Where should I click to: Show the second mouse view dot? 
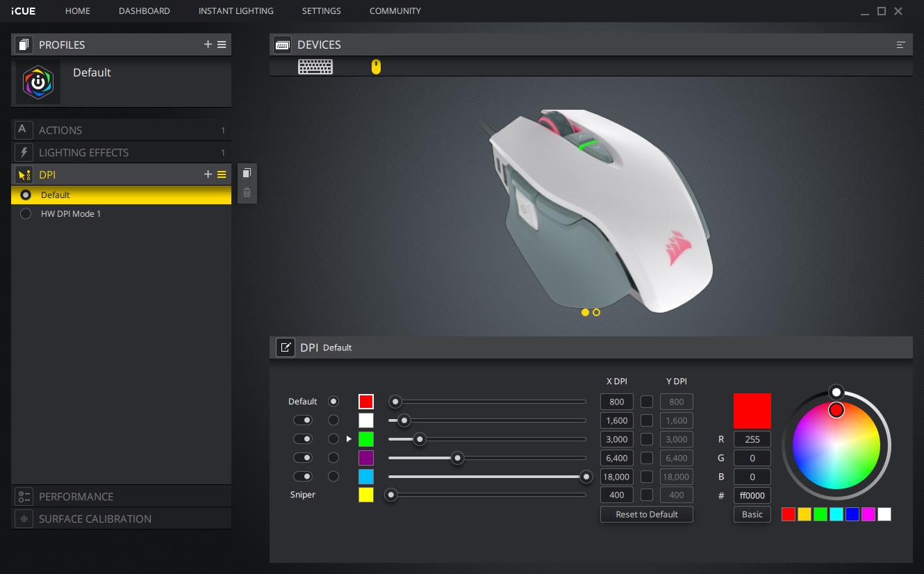(x=596, y=313)
